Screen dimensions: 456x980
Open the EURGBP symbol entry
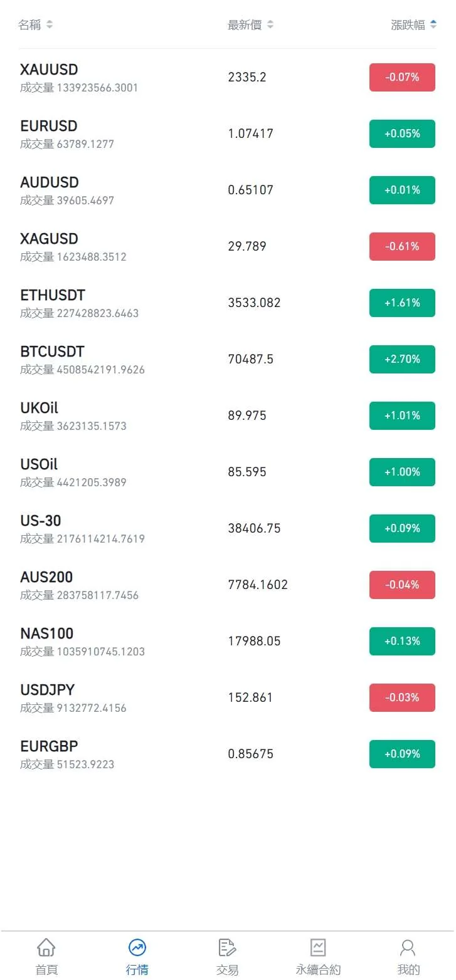pyautogui.click(x=49, y=746)
